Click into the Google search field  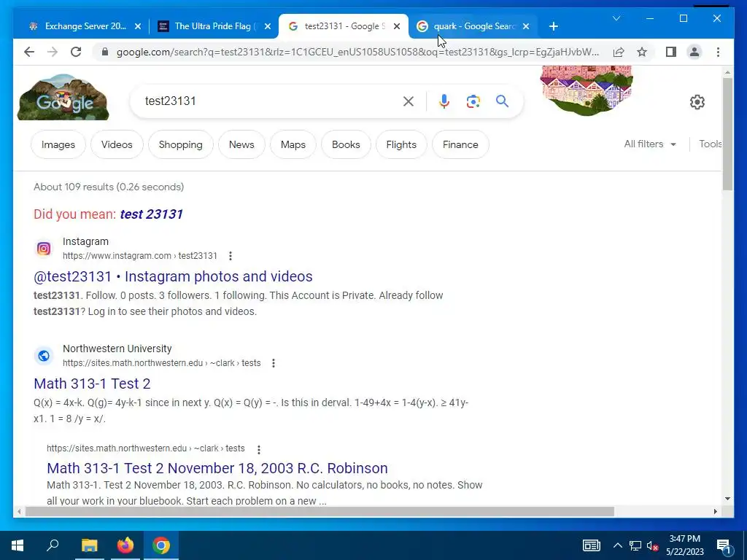pyautogui.click(x=271, y=101)
